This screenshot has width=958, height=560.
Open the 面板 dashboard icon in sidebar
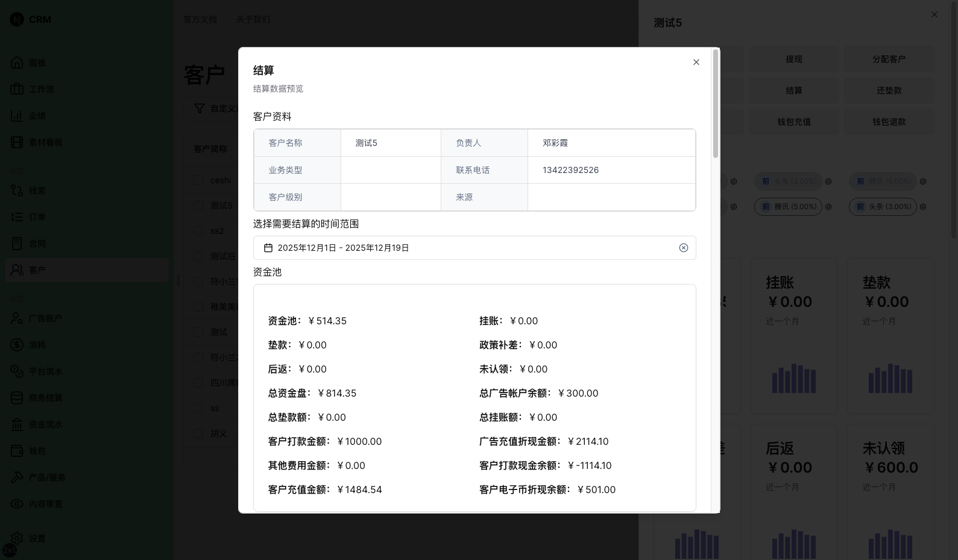(17, 63)
